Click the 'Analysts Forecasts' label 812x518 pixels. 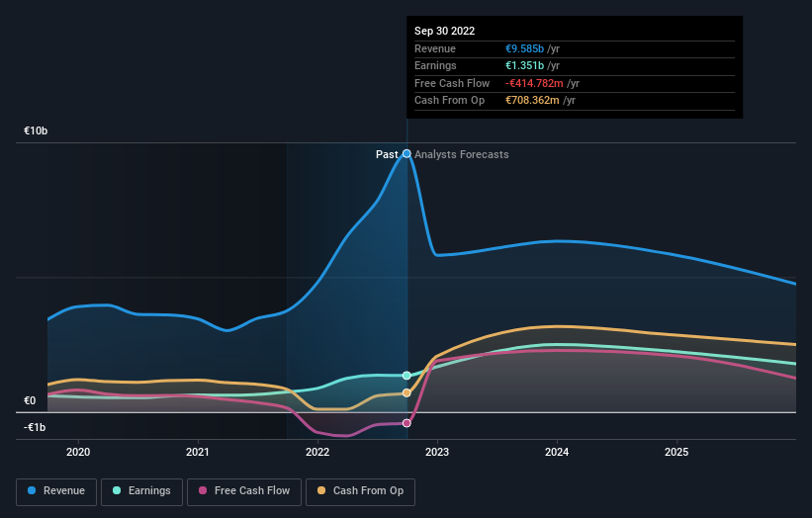pos(462,154)
